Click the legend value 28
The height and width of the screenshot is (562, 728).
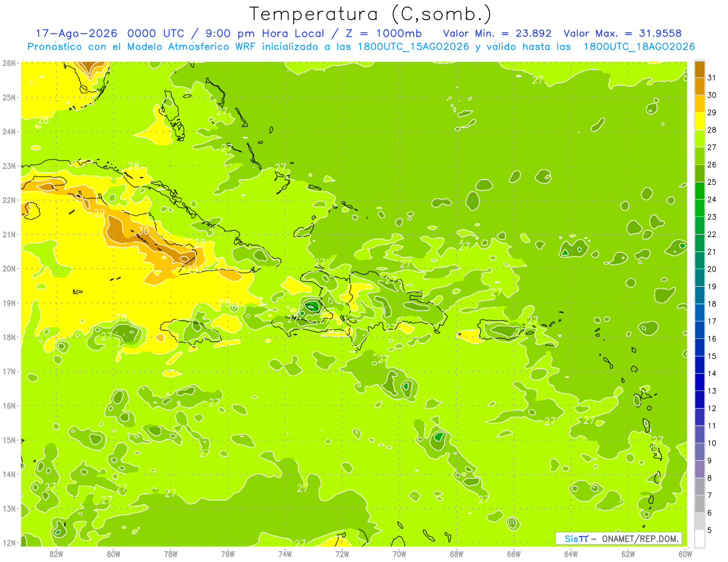point(712,130)
